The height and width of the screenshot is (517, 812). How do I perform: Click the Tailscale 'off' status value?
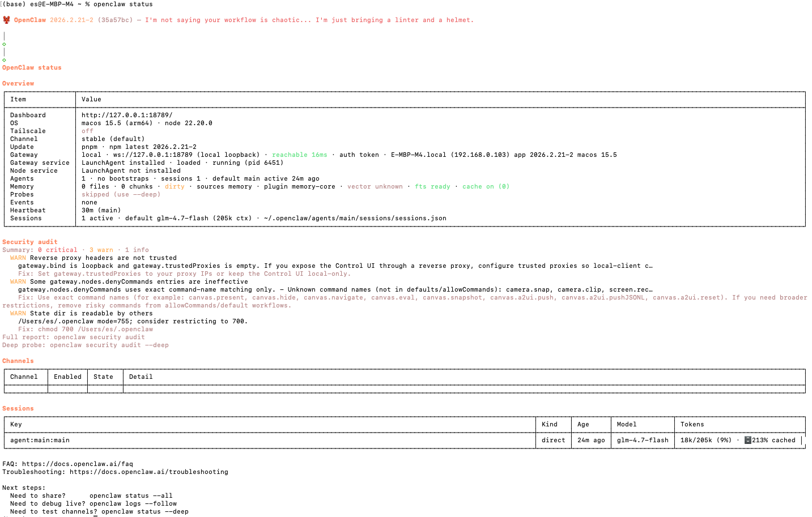click(x=87, y=131)
